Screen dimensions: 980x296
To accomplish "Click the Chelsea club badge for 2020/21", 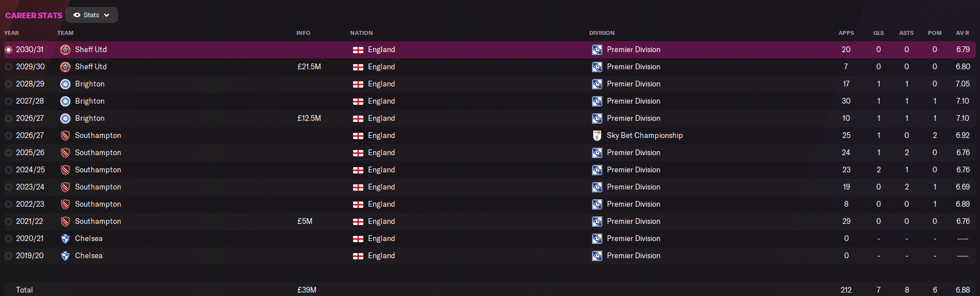I will 65,239.
